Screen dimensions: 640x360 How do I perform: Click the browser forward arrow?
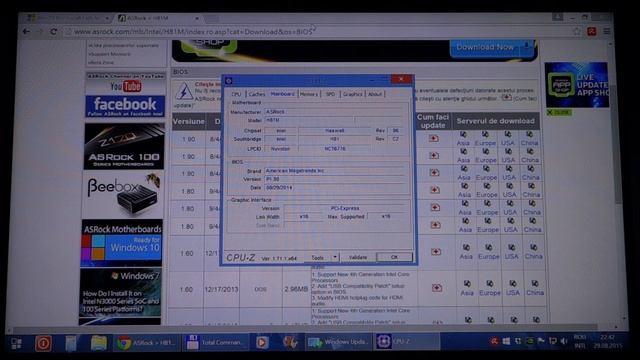pyautogui.click(x=40, y=31)
